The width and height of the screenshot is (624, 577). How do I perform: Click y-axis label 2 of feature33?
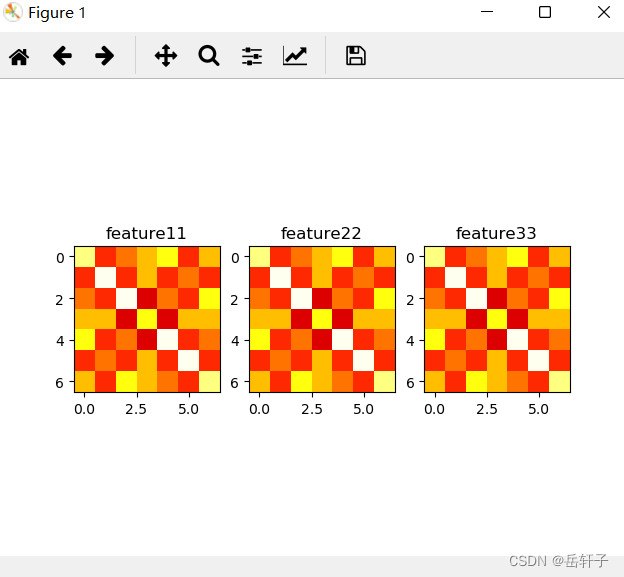pyautogui.click(x=410, y=300)
